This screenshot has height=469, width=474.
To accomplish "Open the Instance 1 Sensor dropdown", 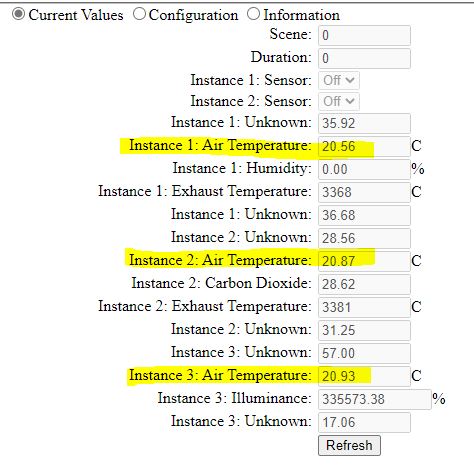I will coord(339,80).
